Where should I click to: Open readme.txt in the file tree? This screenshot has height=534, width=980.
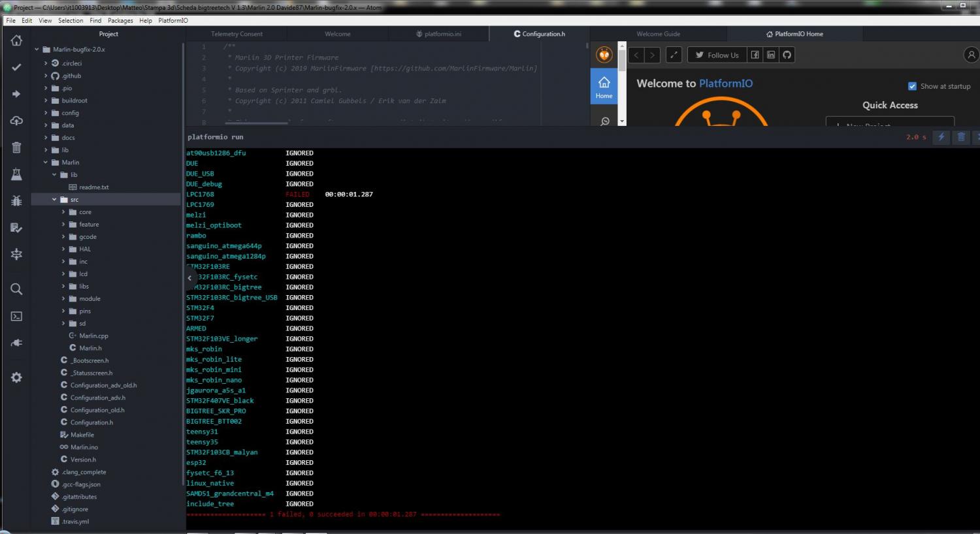coord(94,187)
